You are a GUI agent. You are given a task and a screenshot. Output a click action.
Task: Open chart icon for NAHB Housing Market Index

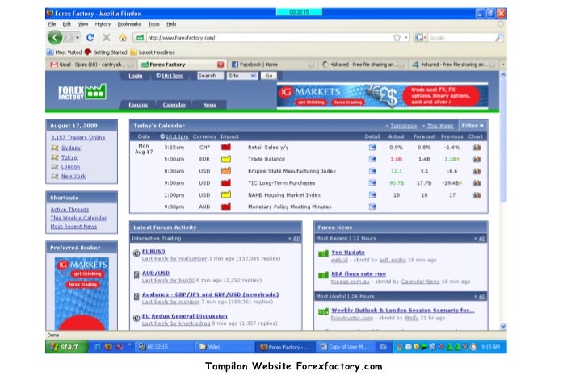tap(477, 194)
